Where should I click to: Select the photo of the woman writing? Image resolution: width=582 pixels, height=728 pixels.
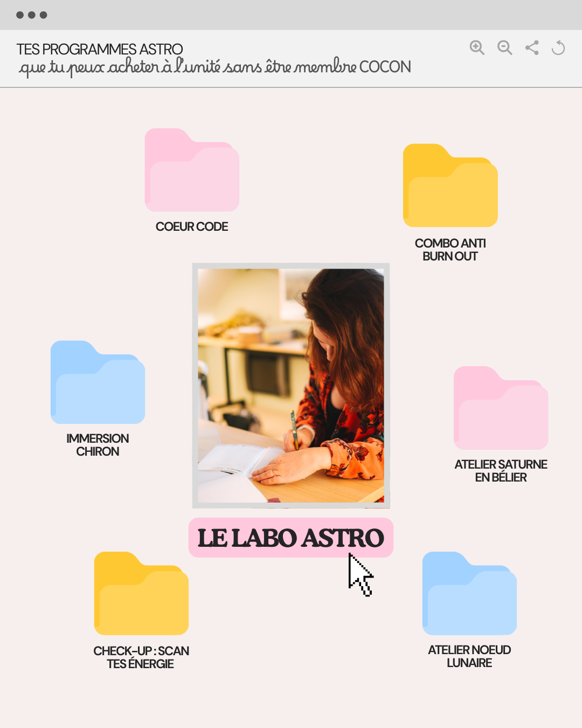[291, 386]
